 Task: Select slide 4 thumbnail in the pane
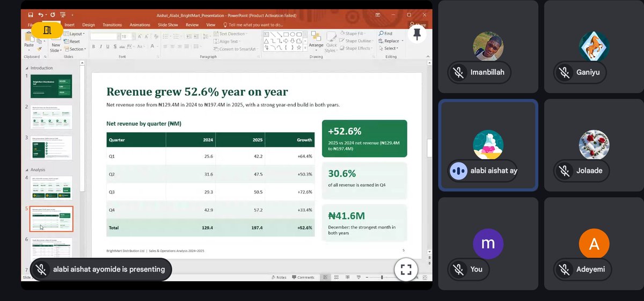click(51, 187)
